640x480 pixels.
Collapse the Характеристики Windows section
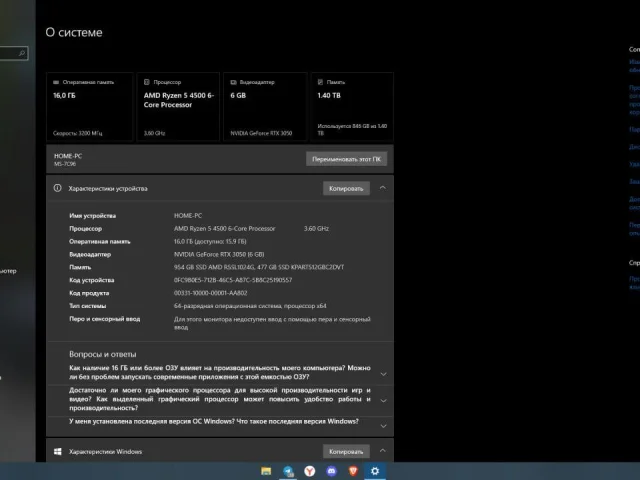pyautogui.click(x=383, y=451)
